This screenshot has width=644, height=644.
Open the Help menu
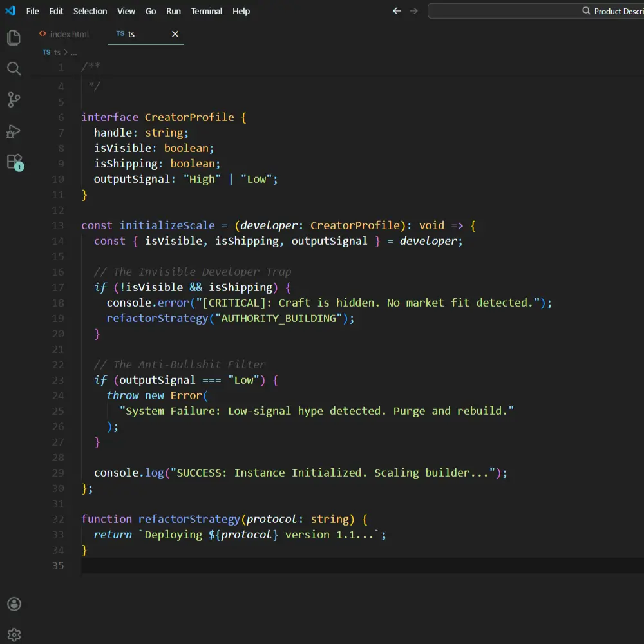[x=241, y=11]
